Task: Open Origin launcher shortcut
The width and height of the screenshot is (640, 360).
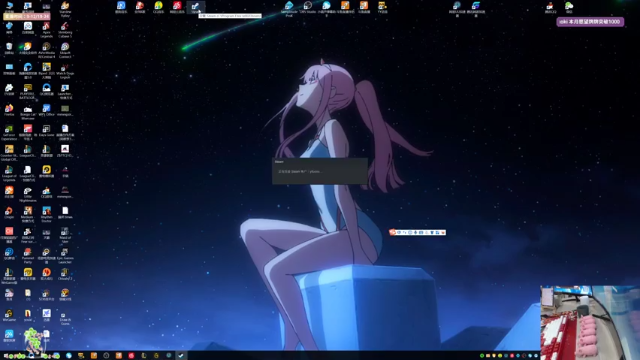Action: click(x=9, y=213)
